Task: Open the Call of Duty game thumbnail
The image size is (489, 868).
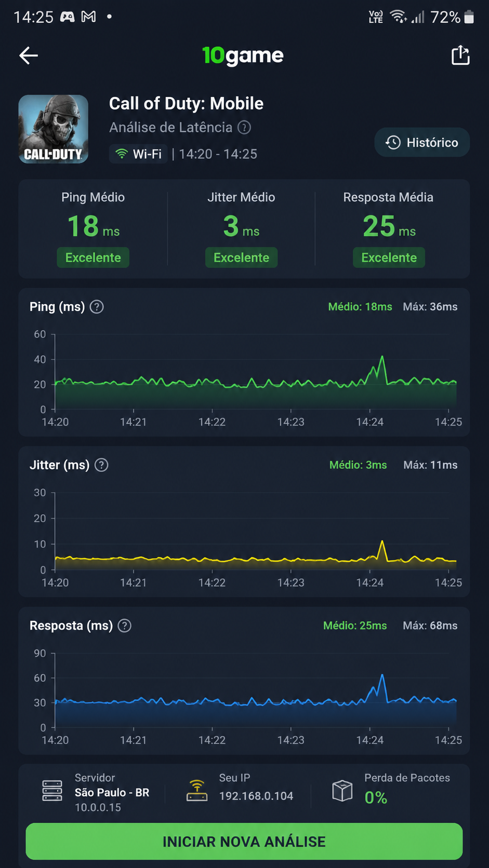Action: (x=54, y=129)
